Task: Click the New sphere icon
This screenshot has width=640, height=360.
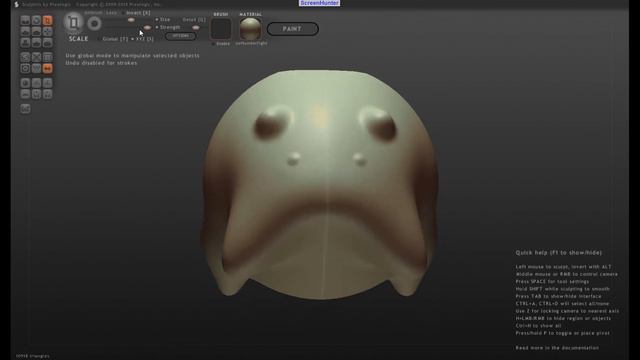Action: pos(25,83)
